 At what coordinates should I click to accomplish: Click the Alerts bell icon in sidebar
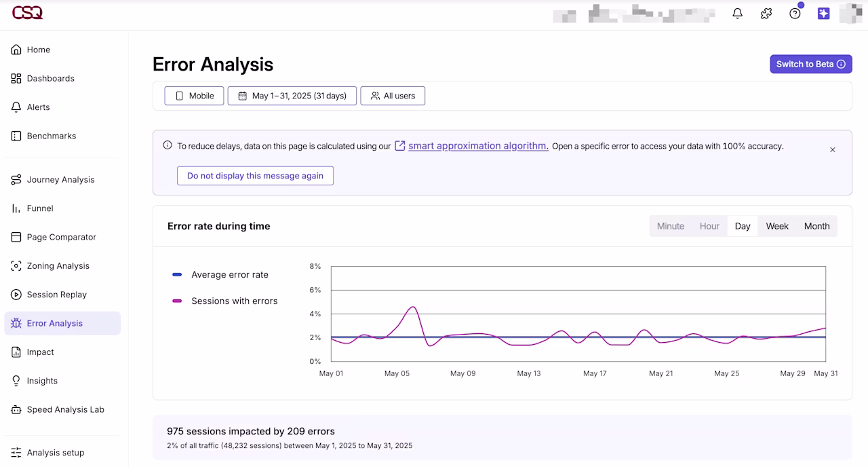16,107
